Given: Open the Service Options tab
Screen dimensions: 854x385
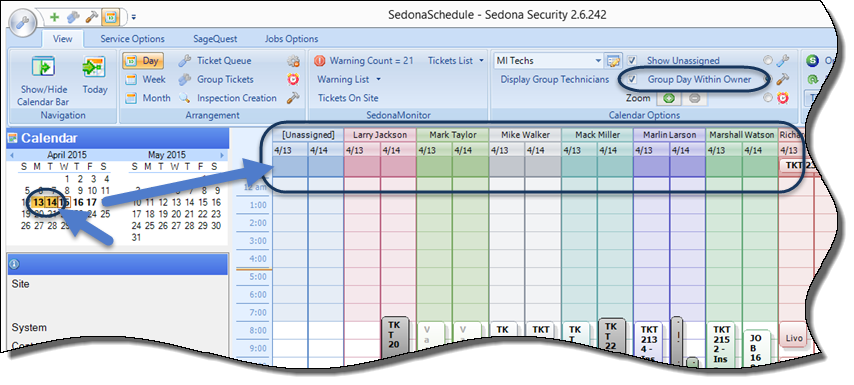Looking at the screenshot, I should (132, 39).
